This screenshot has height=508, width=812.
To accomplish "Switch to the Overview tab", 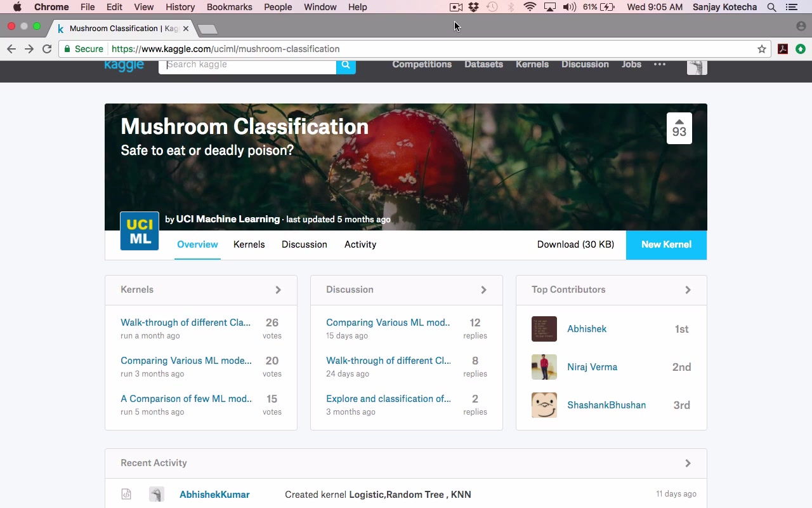I will (x=197, y=244).
